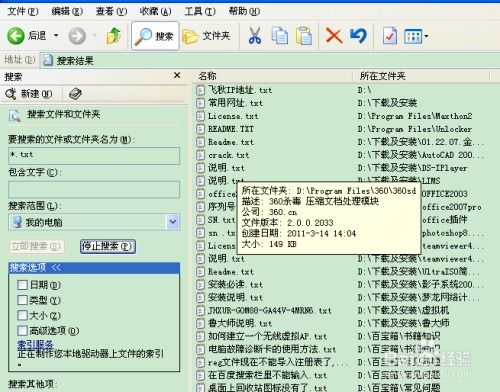The image size is (500, 392).
Task: Toggle the Search magnifier toolbar button
Action: 155,36
